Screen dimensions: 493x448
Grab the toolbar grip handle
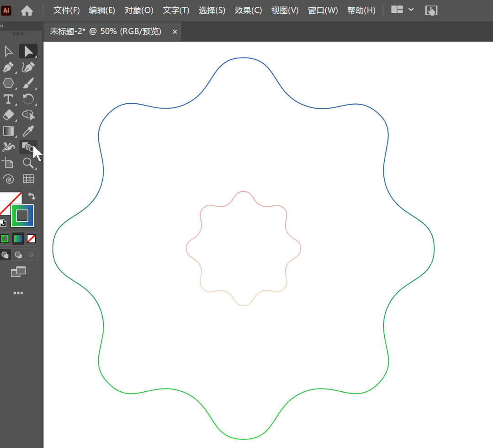click(18, 34)
